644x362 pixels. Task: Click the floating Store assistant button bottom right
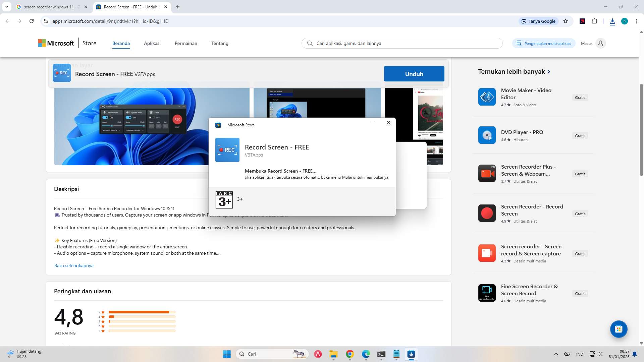point(619,329)
